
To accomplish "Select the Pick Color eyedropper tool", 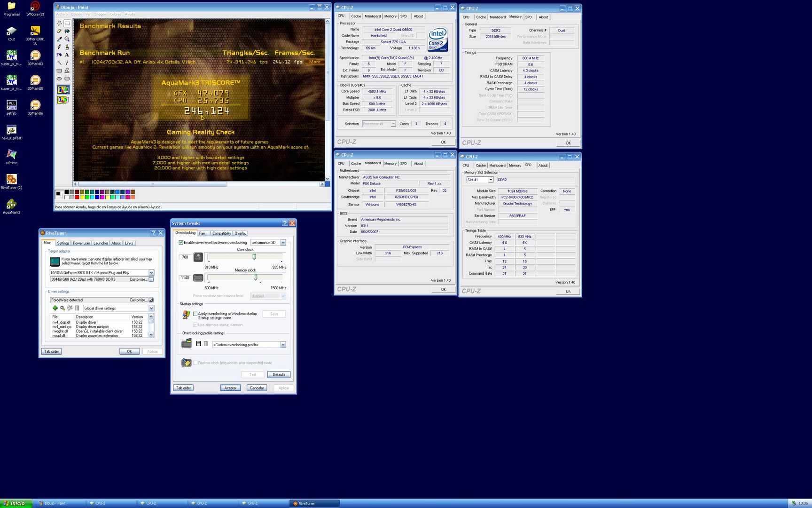I will [59, 39].
